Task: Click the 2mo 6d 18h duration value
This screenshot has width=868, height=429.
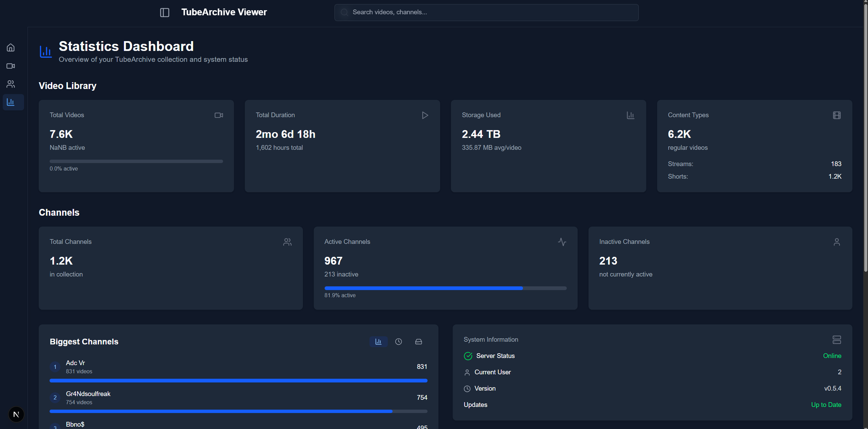Action: pyautogui.click(x=286, y=134)
